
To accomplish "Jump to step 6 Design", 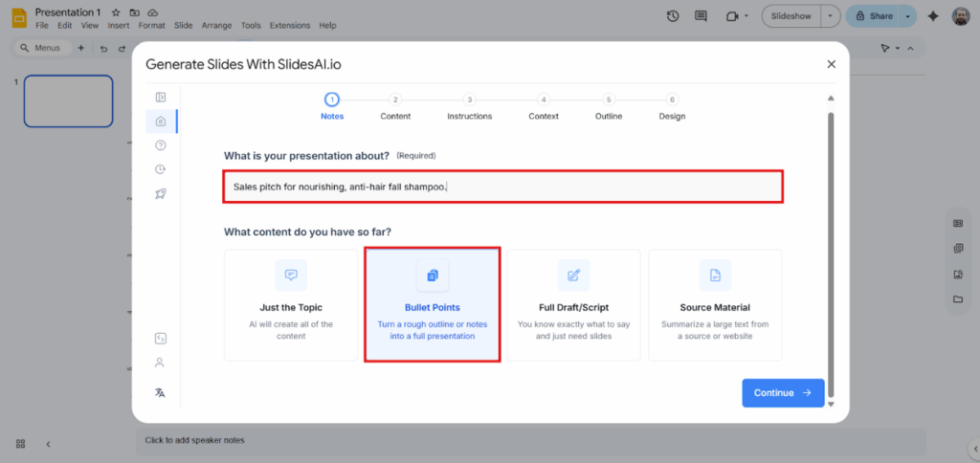I will click(672, 99).
